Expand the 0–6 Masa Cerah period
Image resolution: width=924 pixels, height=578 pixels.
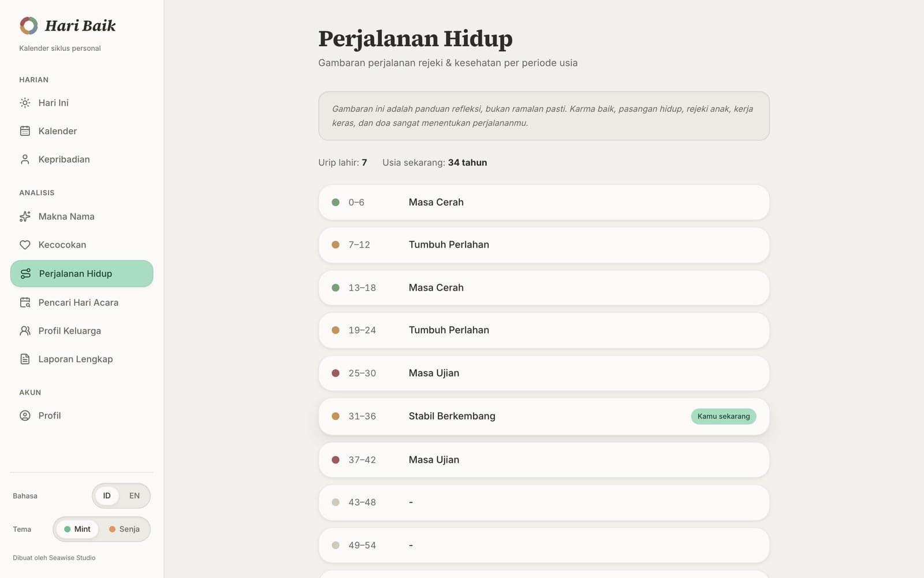click(543, 202)
